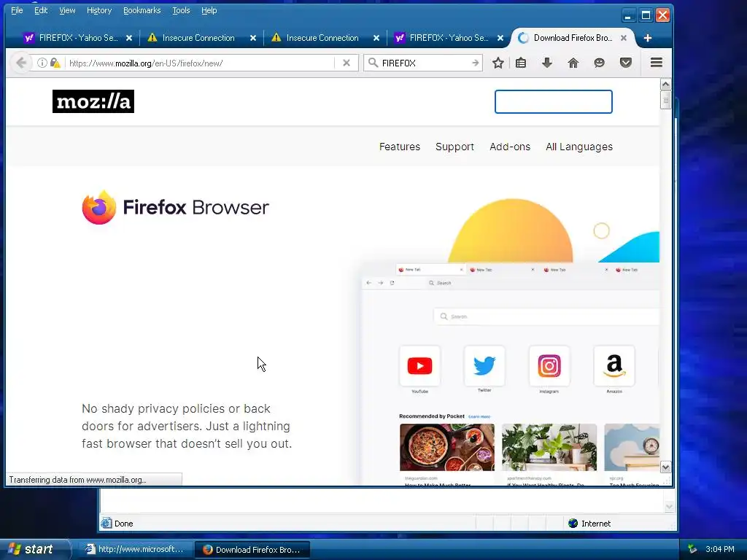Show your bookmarks list icon
747x560 pixels.
tap(521, 63)
